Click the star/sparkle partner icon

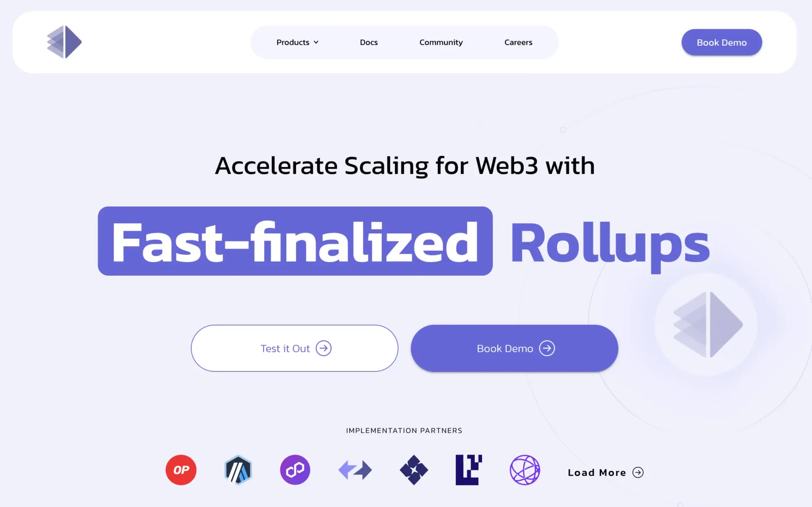point(413,470)
